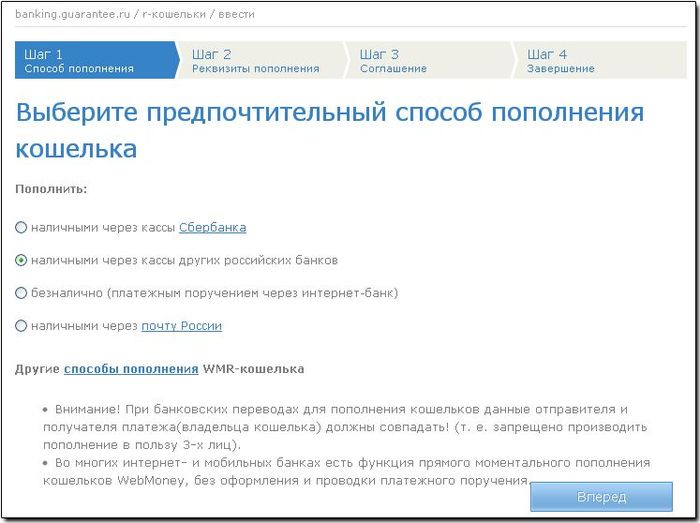Select cash via Sberbank counters radio option

pos(21,228)
